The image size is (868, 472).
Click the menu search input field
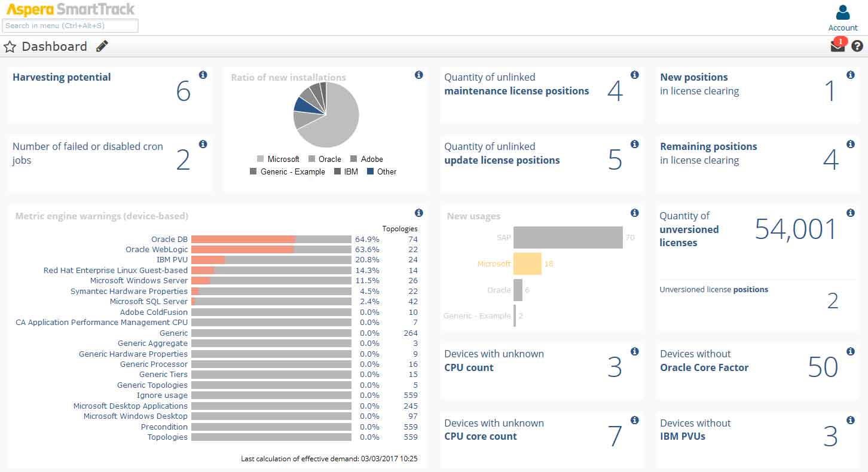point(70,26)
